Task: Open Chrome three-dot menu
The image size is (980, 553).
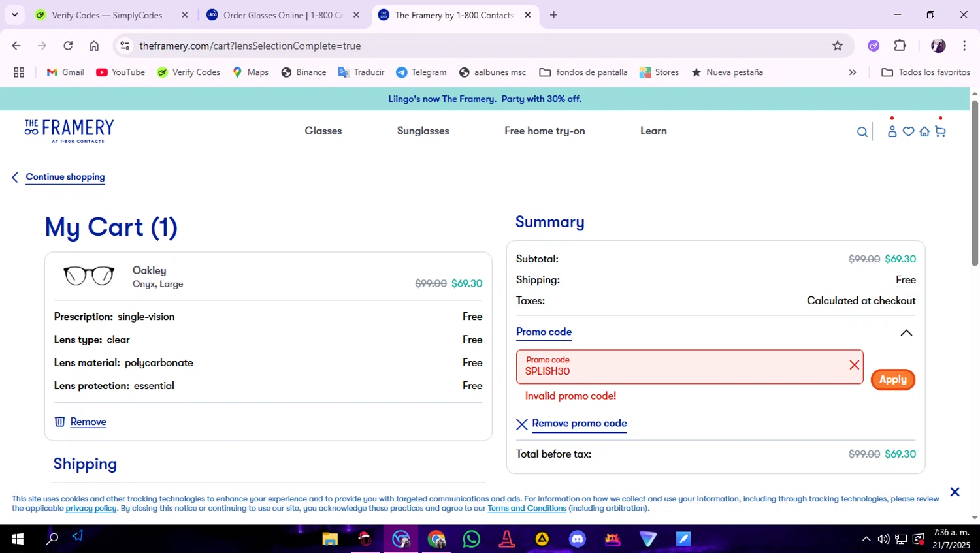Action: click(x=964, y=46)
